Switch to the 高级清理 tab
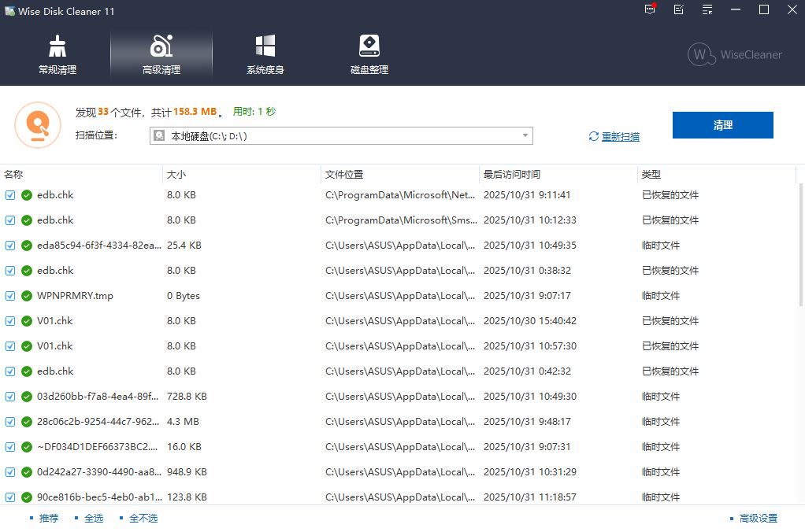This screenshot has width=805, height=532. [x=161, y=54]
